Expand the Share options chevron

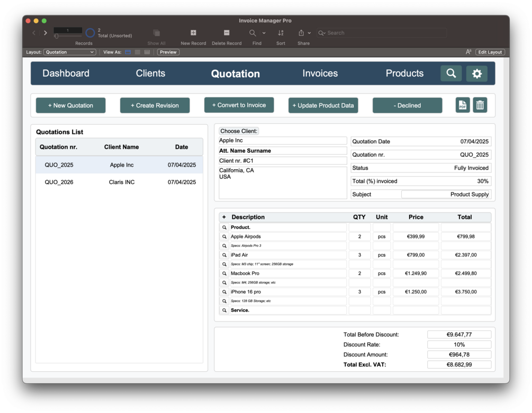pyautogui.click(x=309, y=33)
